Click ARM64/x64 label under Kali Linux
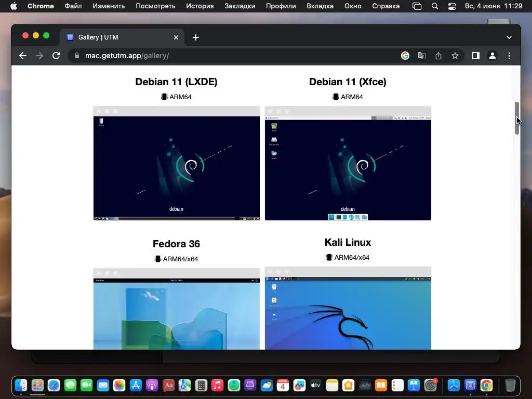Viewport: 532px width, 399px height. click(348, 258)
